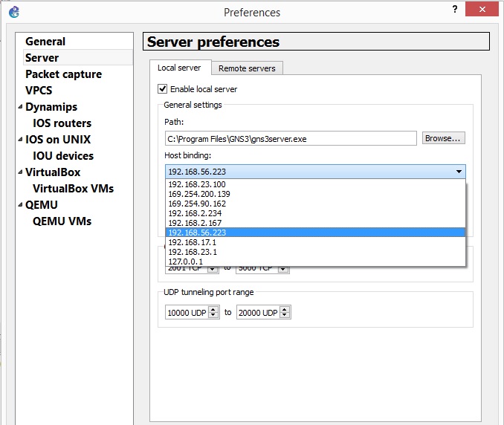Increase the 20000 UDP end port
Viewport: 504px width, 425px height.
point(285,309)
